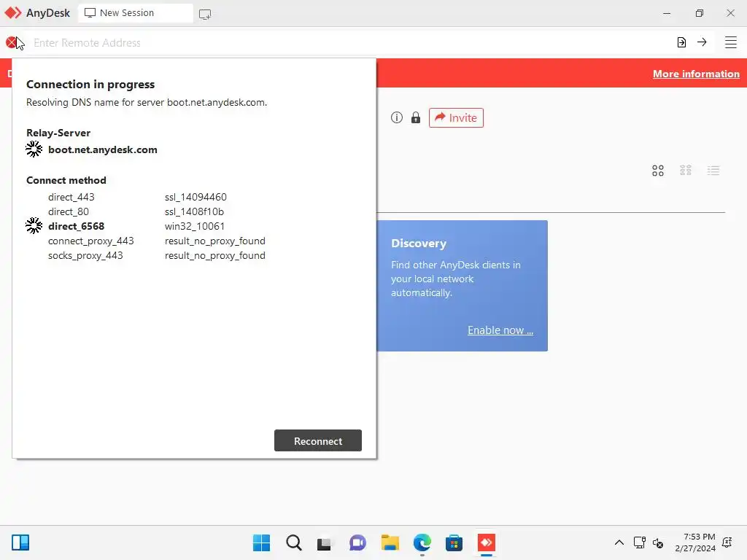747x560 pixels.
Task: Minimize the AnyDesk window
Action: [667, 13]
